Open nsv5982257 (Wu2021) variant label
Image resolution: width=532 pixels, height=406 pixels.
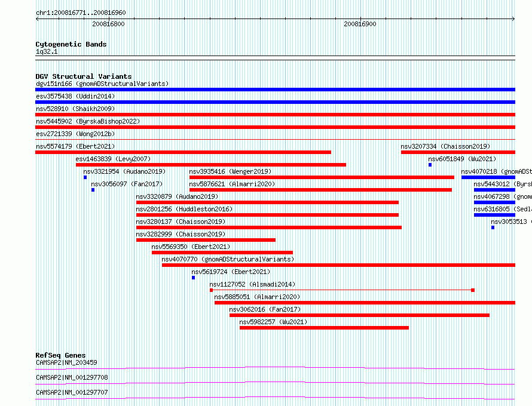click(273, 322)
